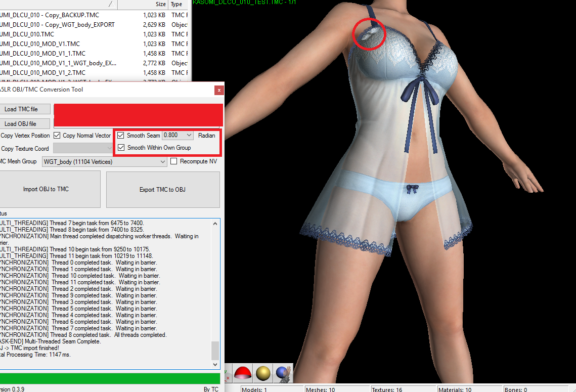Click the red hemisphere render icon
The height and width of the screenshot is (392, 576).
243,373
